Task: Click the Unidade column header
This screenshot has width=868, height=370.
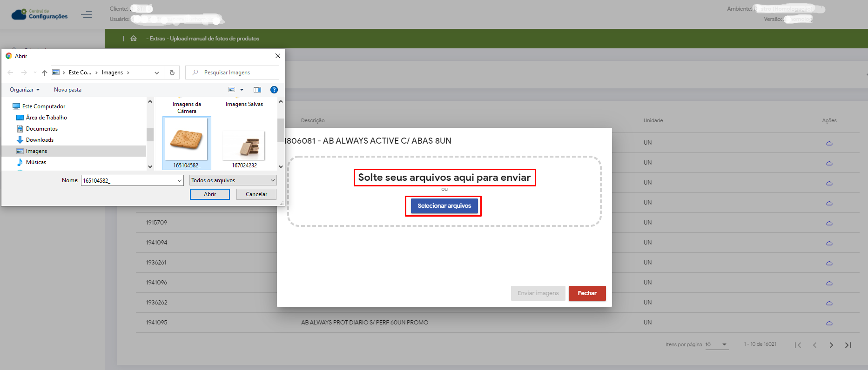Action: point(653,120)
